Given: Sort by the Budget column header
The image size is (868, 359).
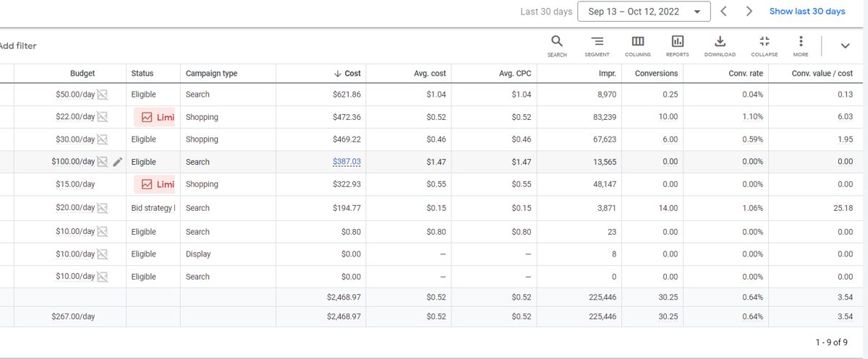Looking at the screenshot, I should click(82, 74).
